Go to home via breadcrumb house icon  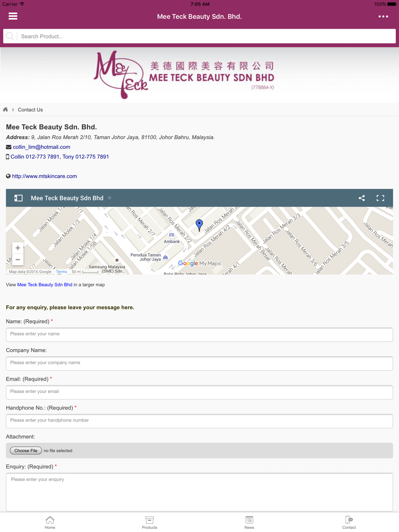pos(6,110)
